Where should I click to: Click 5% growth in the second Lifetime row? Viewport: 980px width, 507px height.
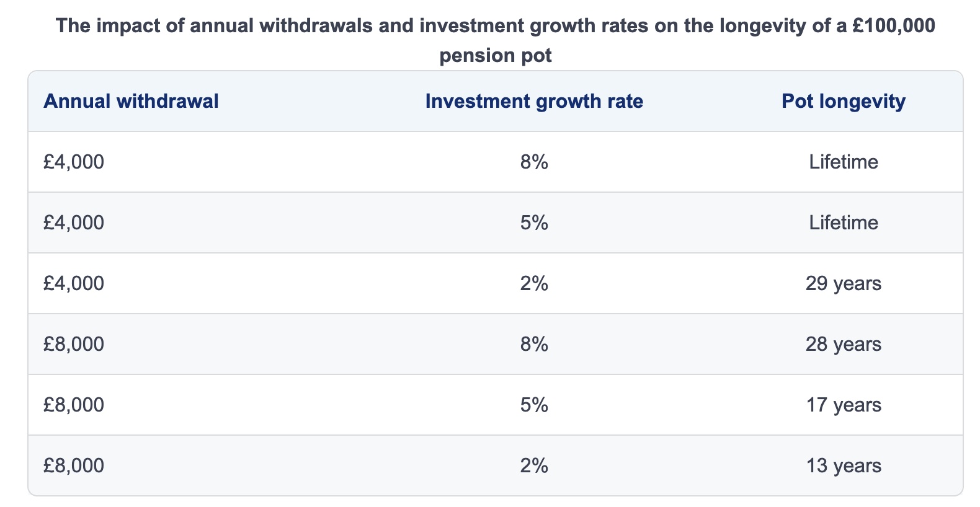coord(534,223)
